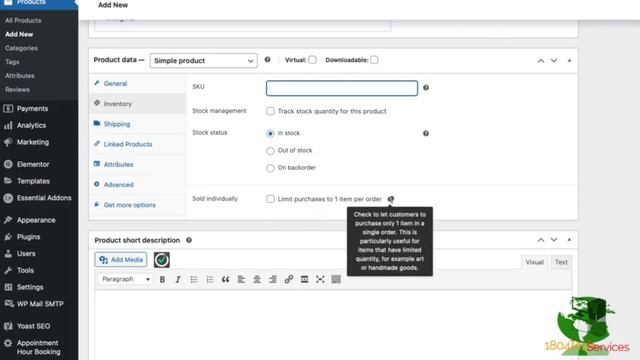Click the Stock status help icon
This screenshot has height=360, width=640.
point(426,133)
